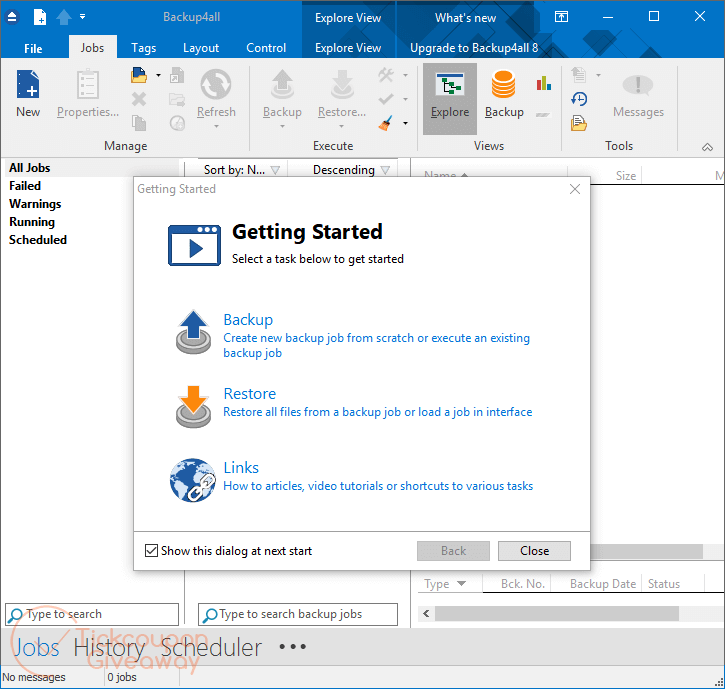725x689 pixels.
Task: Click the broom cleanup icon in the Execute group
Action: [x=386, y=123]
